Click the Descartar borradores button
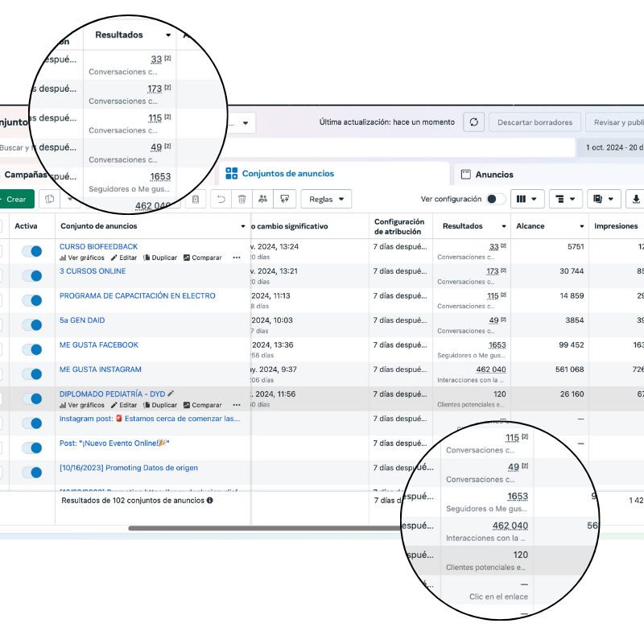644x644 pixels. (534, 122)
